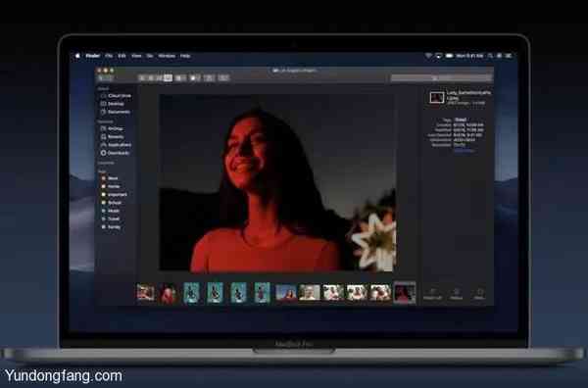Open the Action gear dropdown menu
Viewport: 588px width, 388px height.
click(x=195, y=78)
